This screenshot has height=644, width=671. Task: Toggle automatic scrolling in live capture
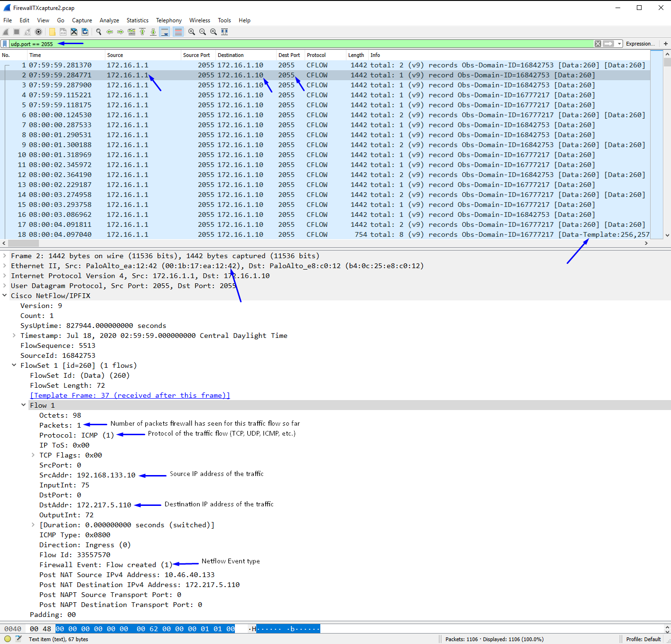(164, 32)
